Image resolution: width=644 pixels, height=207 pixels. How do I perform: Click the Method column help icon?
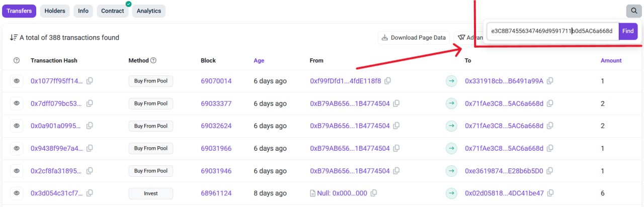(153, 60)
